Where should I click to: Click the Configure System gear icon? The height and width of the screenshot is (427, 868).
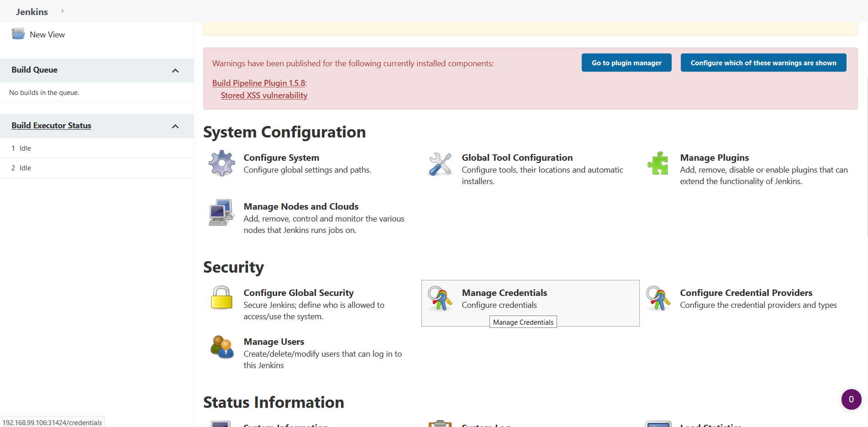(x=222, y=163)
